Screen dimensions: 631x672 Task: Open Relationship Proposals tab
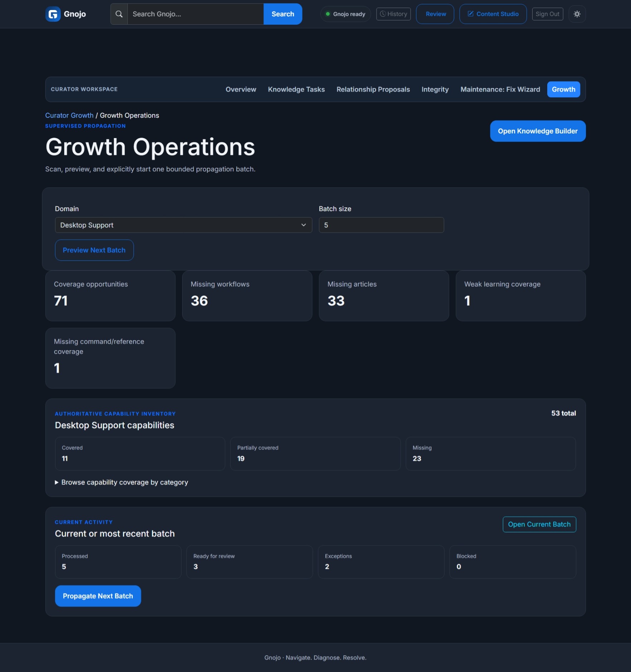coord(373,89)
